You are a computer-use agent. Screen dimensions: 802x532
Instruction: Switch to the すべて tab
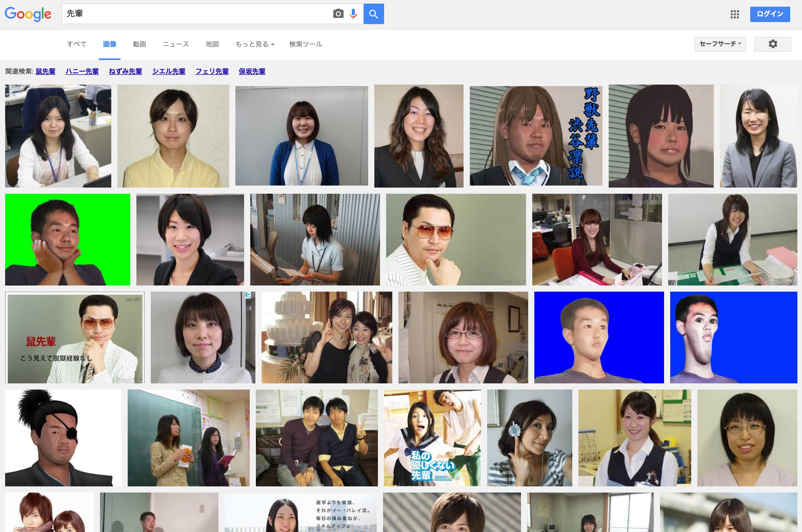coord(76,44)
